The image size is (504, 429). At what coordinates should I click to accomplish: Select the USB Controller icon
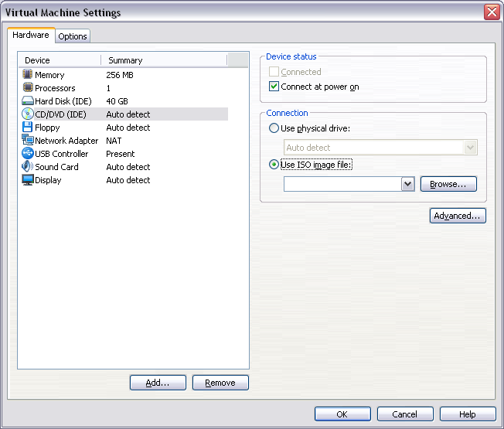[x=28, y=153]
